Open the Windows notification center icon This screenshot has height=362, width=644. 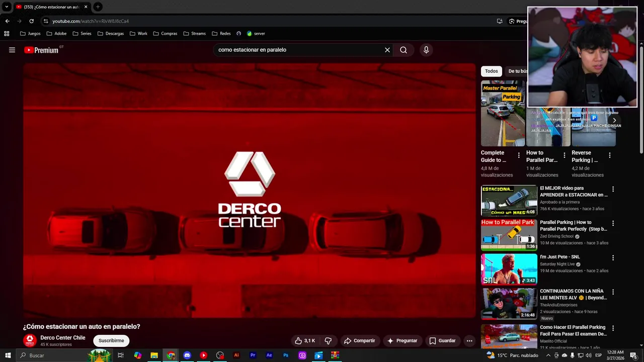(x=634, y=355)
